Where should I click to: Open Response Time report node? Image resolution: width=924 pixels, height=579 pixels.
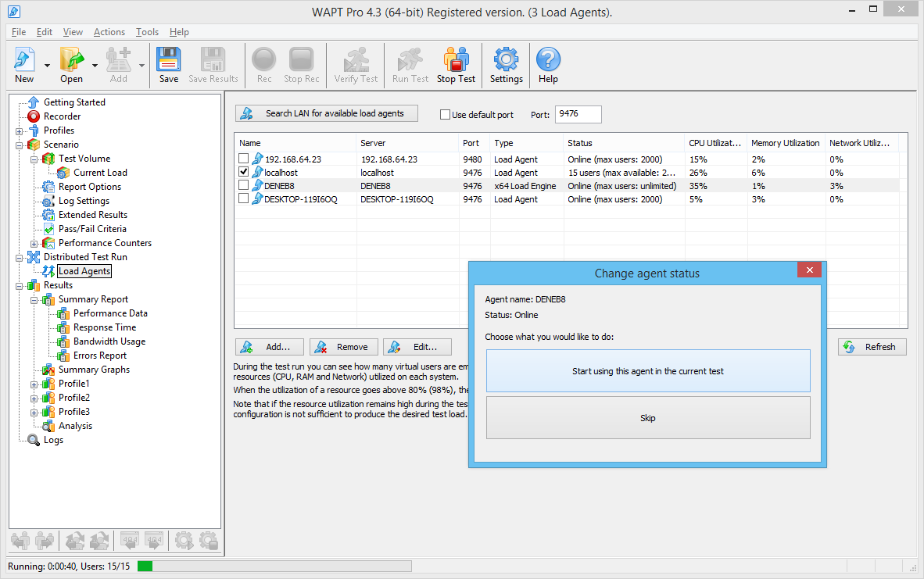tap(104, 327)
